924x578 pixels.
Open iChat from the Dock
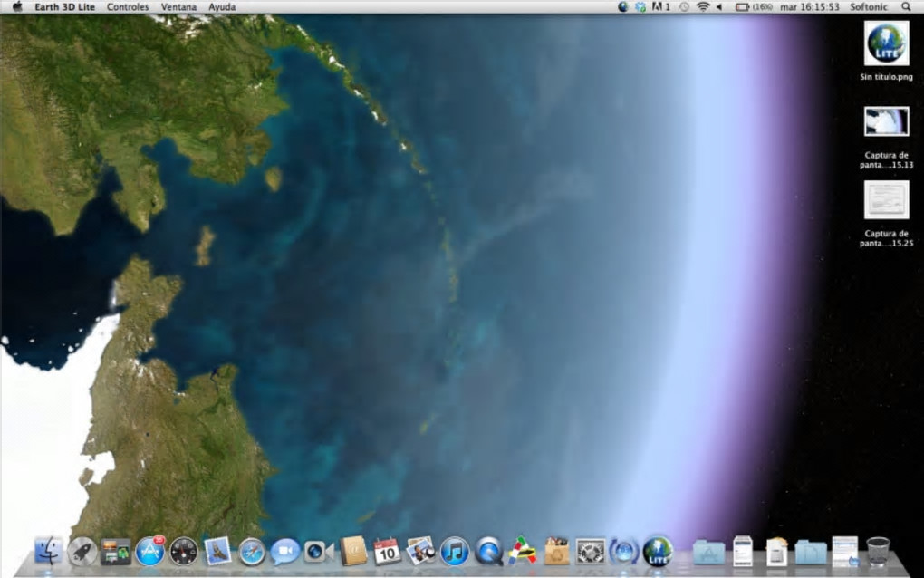tap(284, 553)
